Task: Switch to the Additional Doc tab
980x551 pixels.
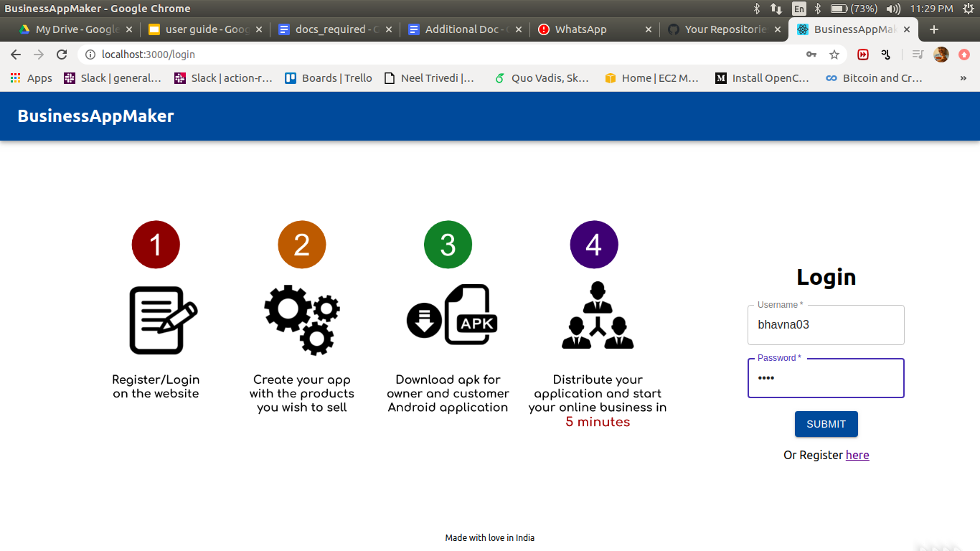Action: click(x=465, y=29)
